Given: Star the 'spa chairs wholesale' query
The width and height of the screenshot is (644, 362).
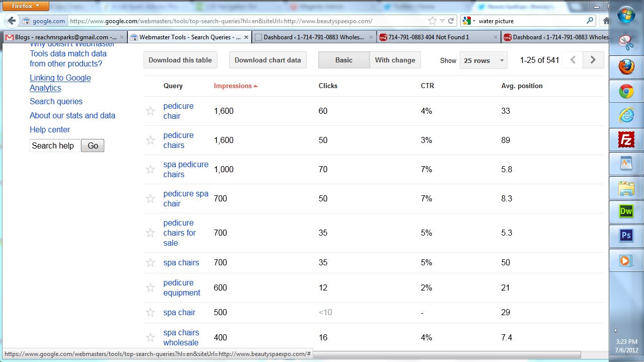Looking at the screenshot, I should (150, 337).
